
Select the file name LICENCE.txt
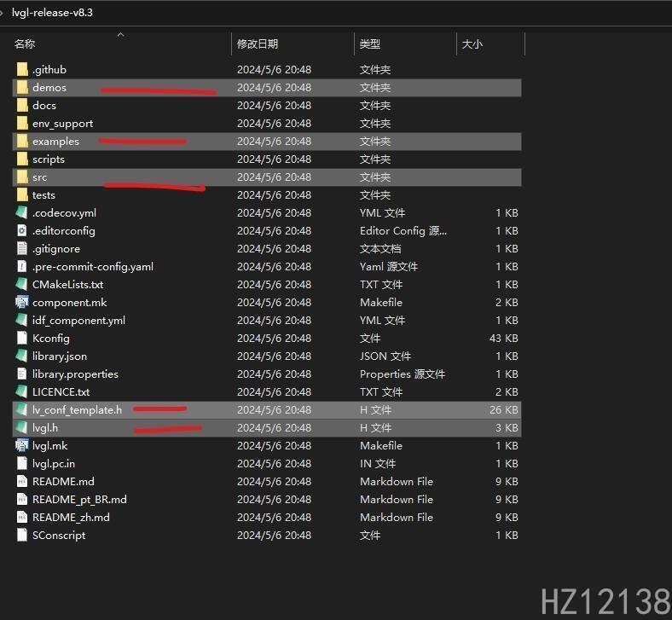tap(61, 392)
